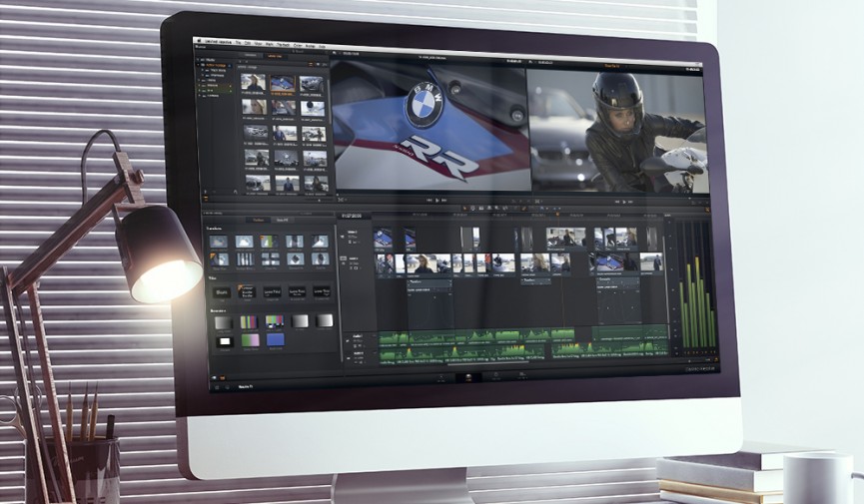Select the orange-highlighted media pool tab
The width and height of the screenshot is (864, 504).
(x=275, y=56)
